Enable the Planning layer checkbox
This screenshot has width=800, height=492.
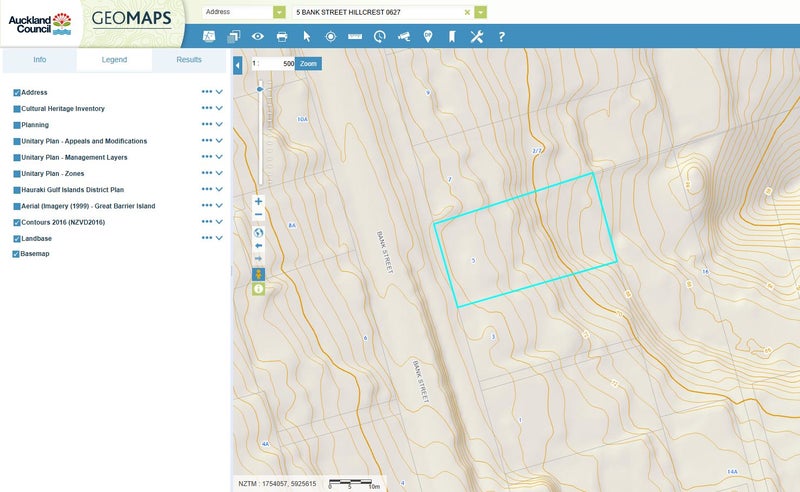(x=17, y=125)
